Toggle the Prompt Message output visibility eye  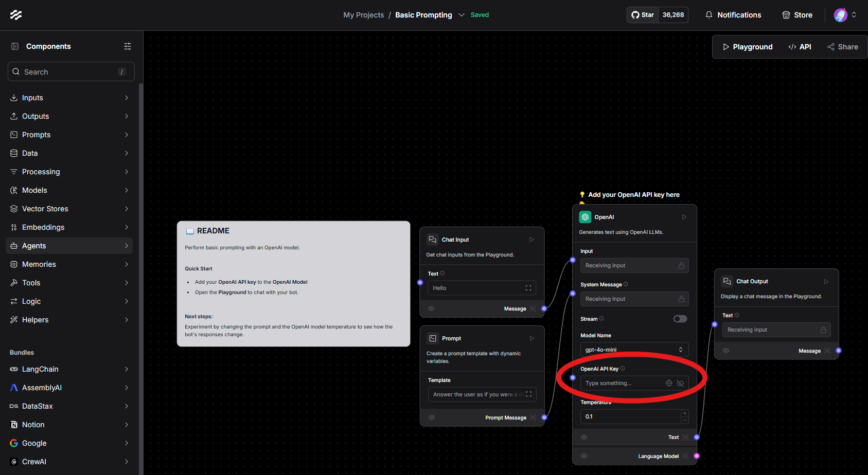tap(432, 417)
